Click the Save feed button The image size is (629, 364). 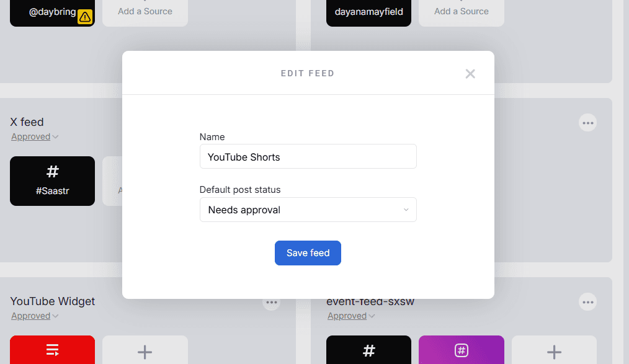tap(308, 253)
